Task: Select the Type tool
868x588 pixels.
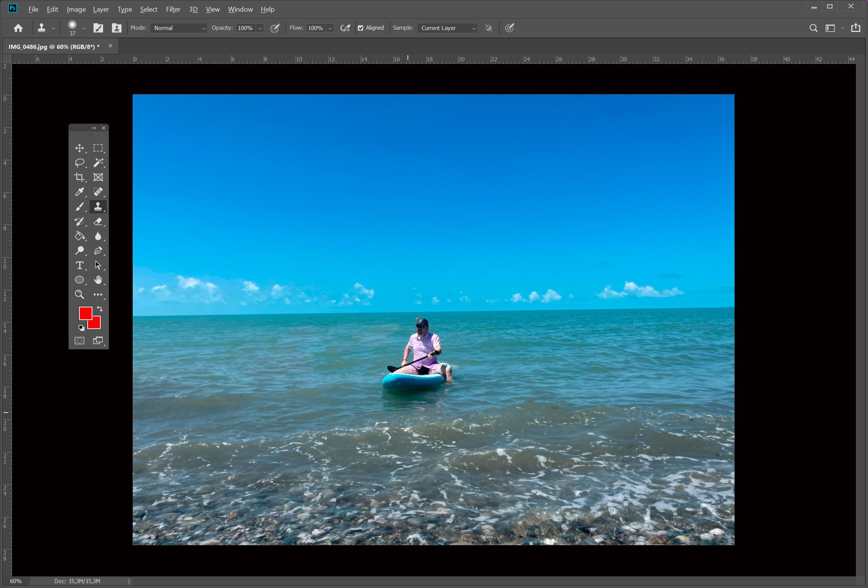Action: (78, 265)
